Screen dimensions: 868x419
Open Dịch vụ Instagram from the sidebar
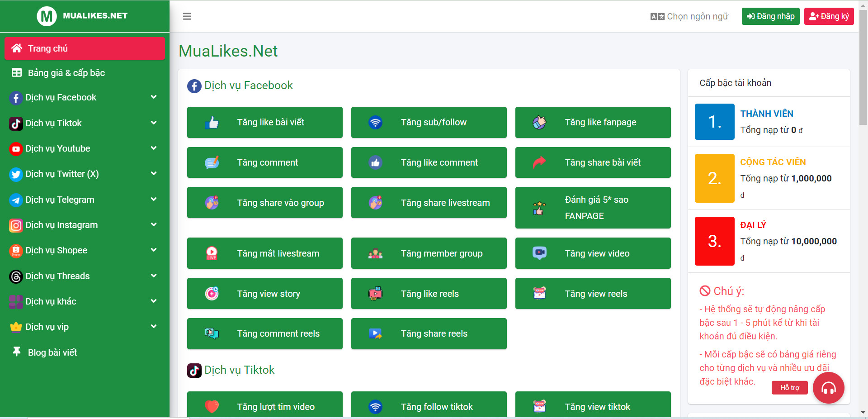pyautogui.click(x=61, y=225)
